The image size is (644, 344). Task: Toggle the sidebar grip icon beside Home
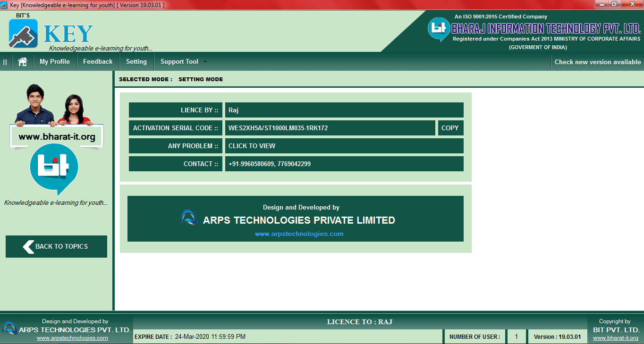click(x=5, y=62)
